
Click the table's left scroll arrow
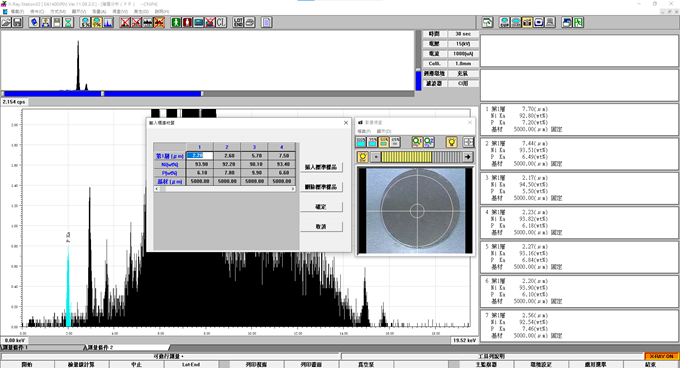point(157,189)
